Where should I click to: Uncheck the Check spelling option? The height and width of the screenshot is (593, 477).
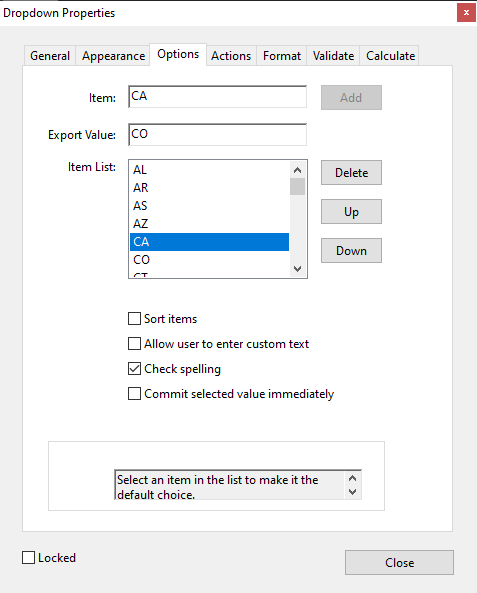[134, 369]
